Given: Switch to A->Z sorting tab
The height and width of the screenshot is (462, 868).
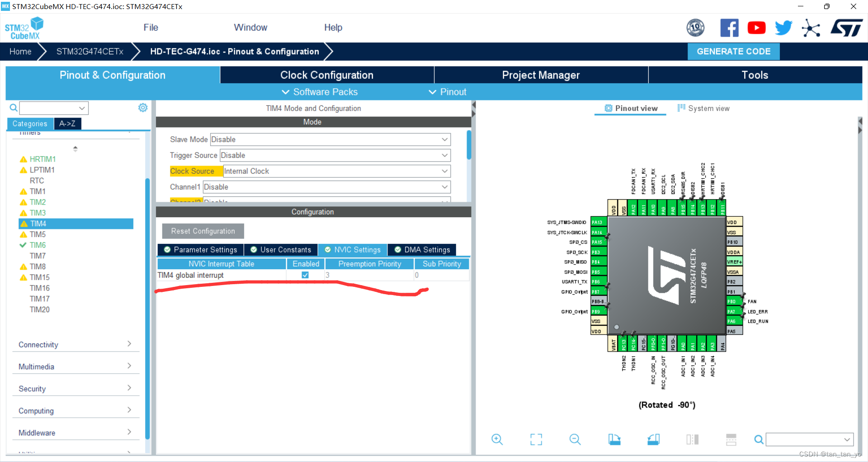Looking at the screenshot, I should pyautogui.click(x=67, y=124).
